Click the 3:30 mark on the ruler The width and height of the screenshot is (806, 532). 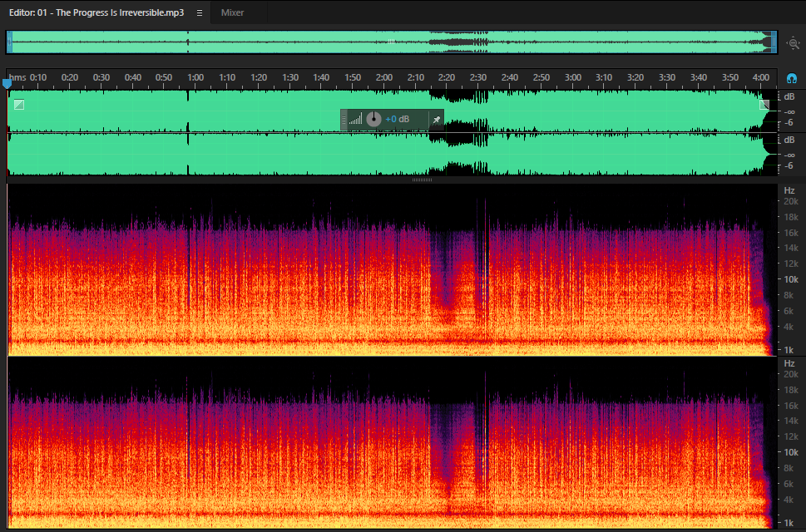[x=667, y=77]
